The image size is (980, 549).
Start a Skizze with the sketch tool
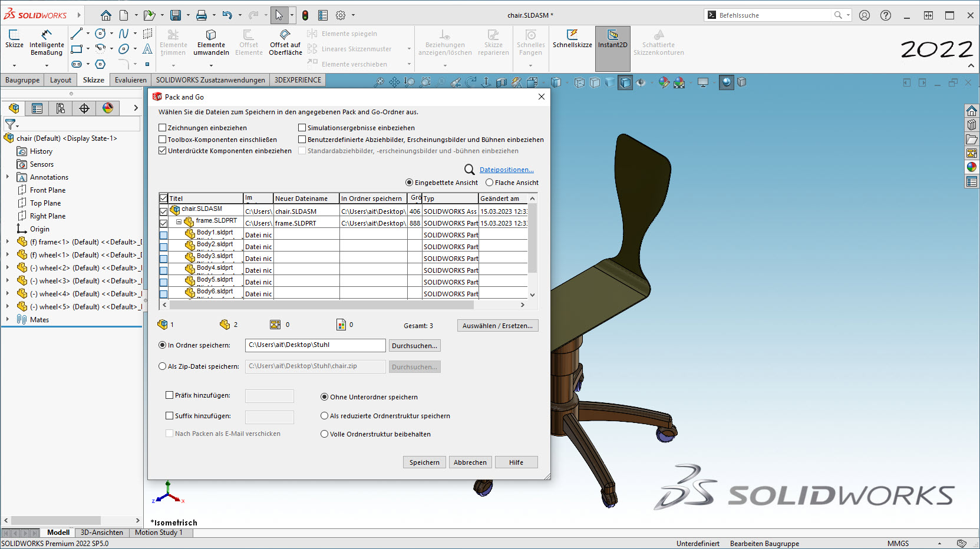pos(14,39)
